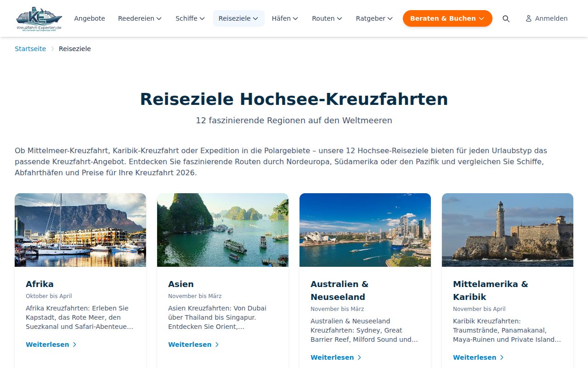Click the Karibik lighthouse fortress thumbnail
Viewport: 588px width, 368px height.
[x=508, y=230]
